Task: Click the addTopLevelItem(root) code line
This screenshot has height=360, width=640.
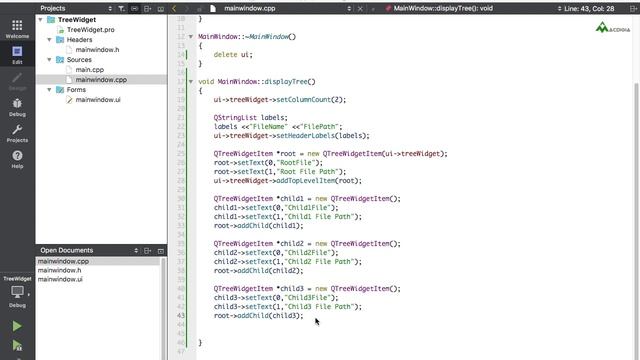Action: coord(288,180)
